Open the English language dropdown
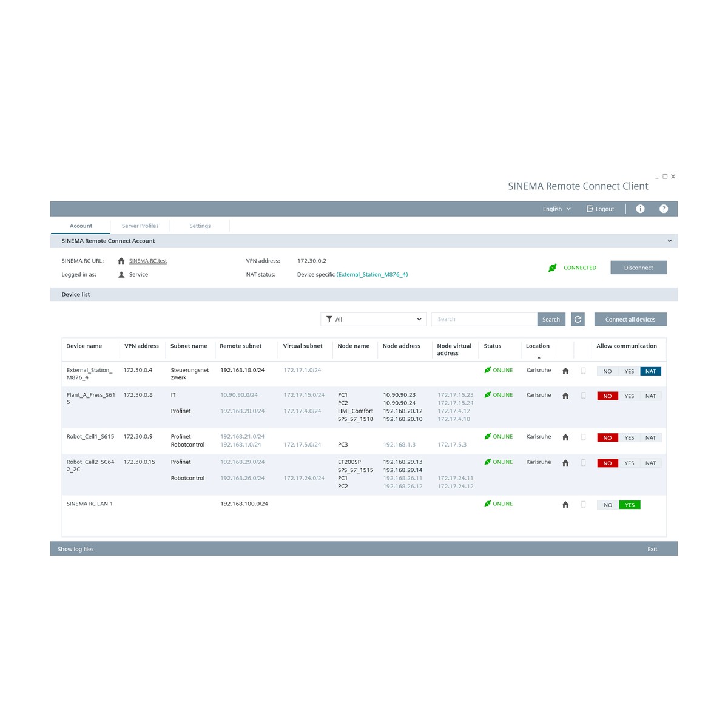Viewport: 728px width, 728px height. pyautogui.click(x=557, y=209)
